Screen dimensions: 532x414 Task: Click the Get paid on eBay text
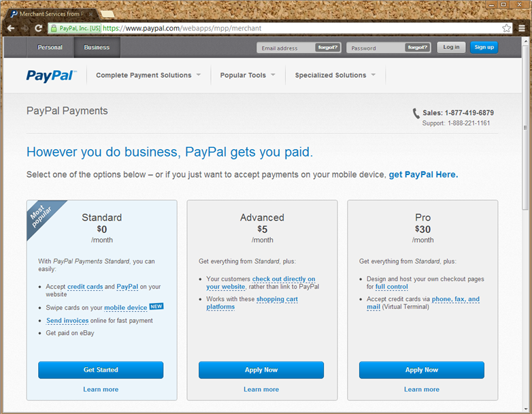(70, 333)
